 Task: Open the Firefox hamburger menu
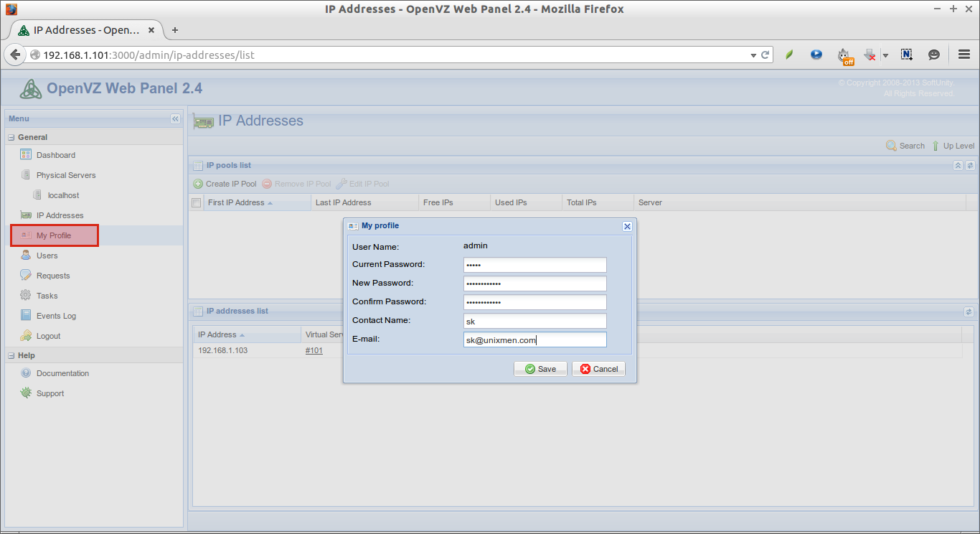tap(964, 55)
